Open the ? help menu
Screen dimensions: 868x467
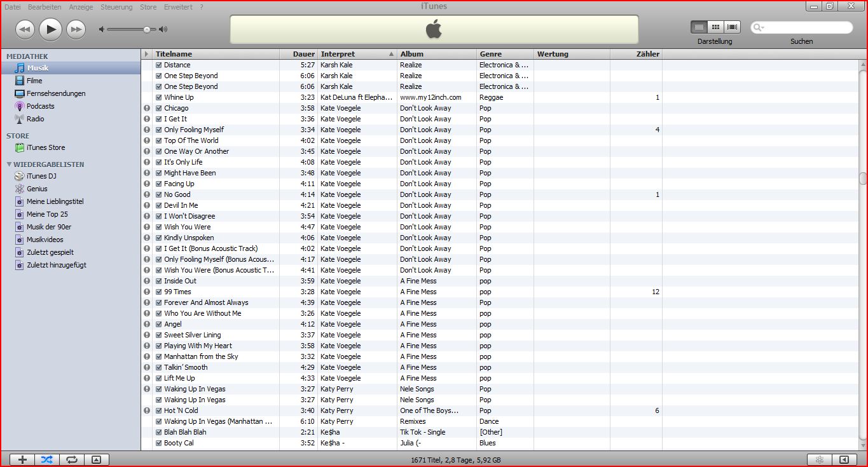202,7
